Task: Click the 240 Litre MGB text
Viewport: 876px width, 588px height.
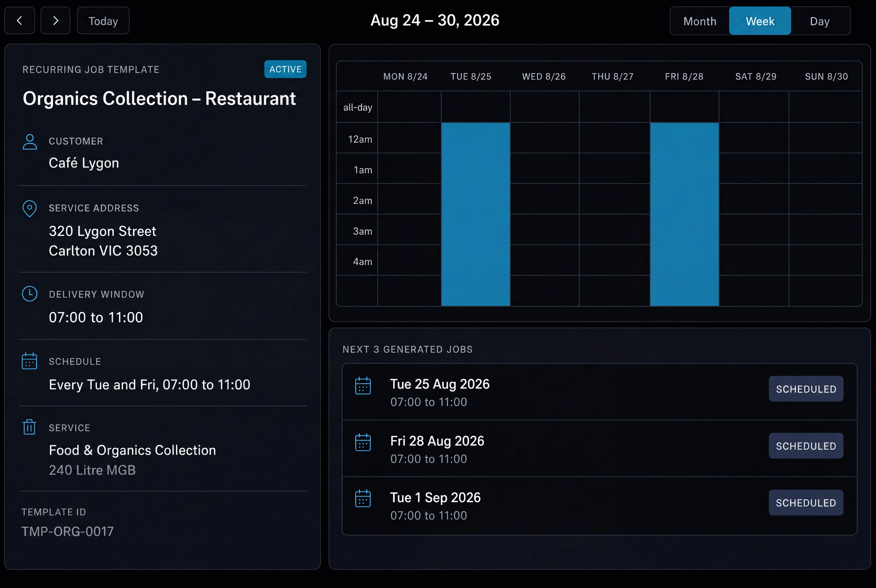Action: (92, 470)
